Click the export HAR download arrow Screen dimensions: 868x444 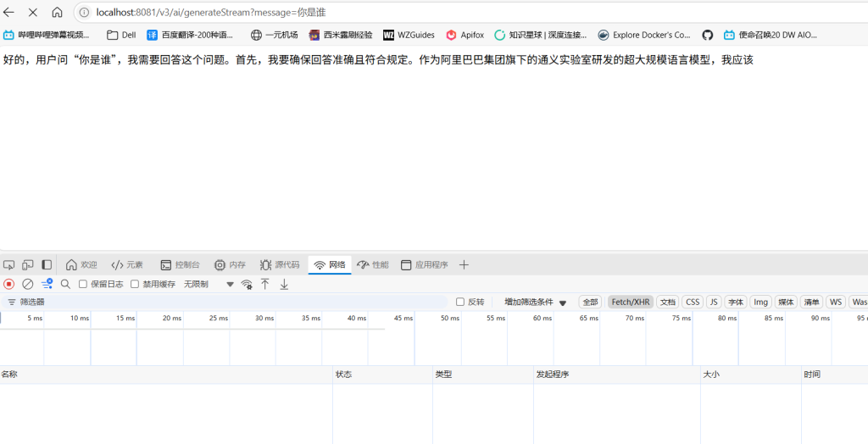pyautogui.click(x=284, y=285)
